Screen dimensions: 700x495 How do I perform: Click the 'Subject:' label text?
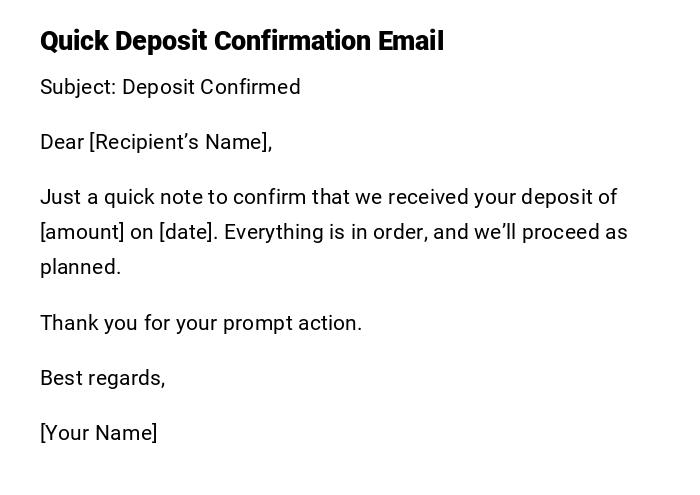(x=78, y=87)
